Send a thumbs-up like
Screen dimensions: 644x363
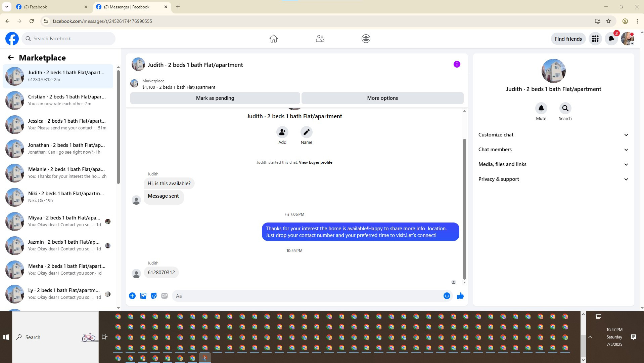(460, 296)
